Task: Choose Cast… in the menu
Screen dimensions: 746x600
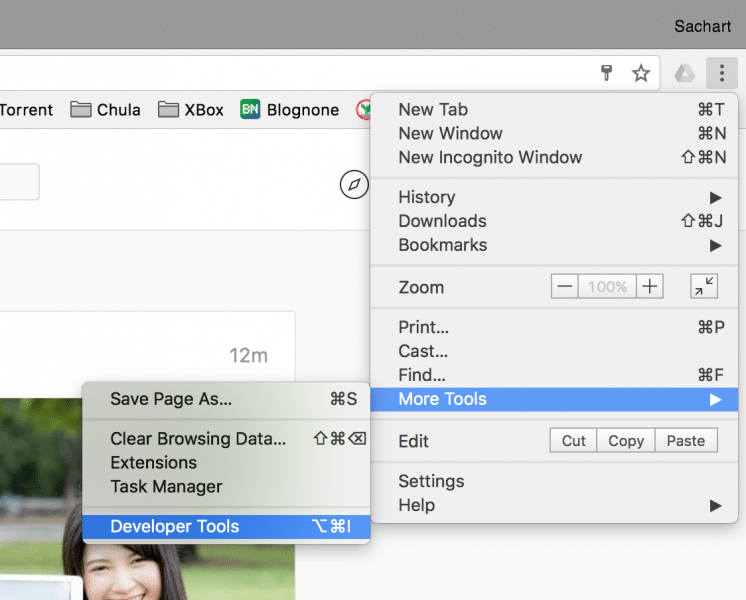Action: pyautogui.click(x=554, y=351)
